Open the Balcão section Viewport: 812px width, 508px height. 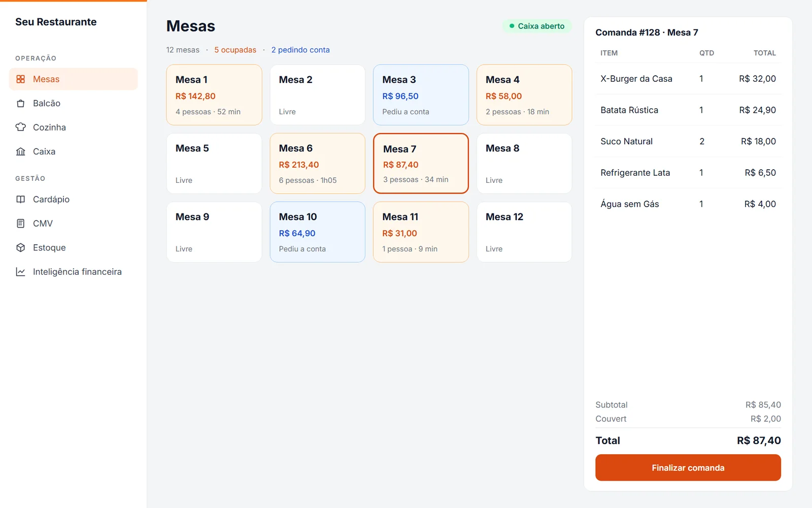coord(73,103)
